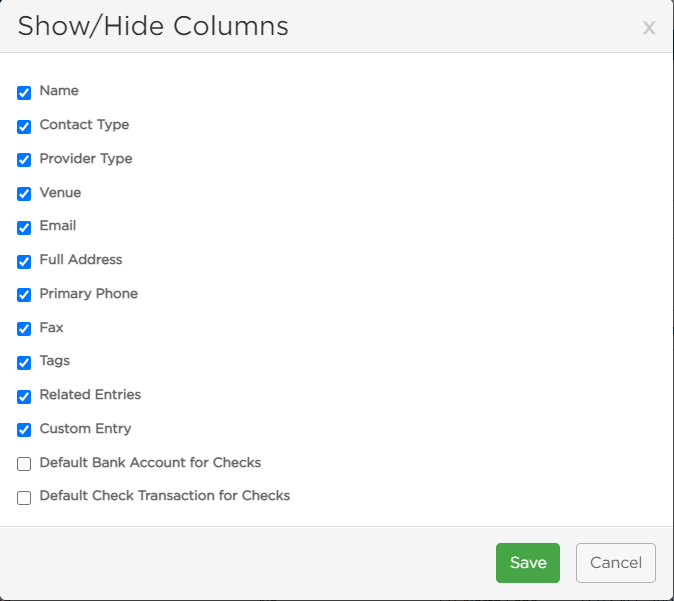Close the Show/Hide Columns dialog with X
Image resolution: width=674 pixels, height=601 pixels.
pyautogui.click(x=649, y=28)
